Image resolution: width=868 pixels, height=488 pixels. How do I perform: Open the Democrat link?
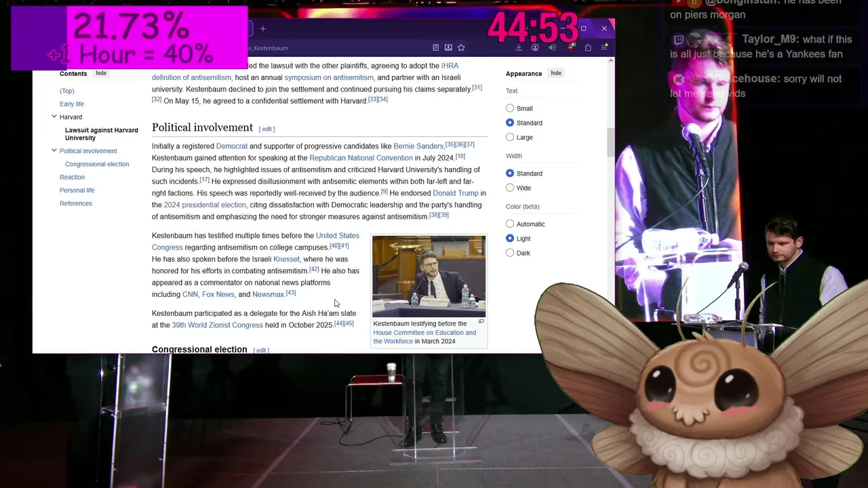(x=232, y=146)
